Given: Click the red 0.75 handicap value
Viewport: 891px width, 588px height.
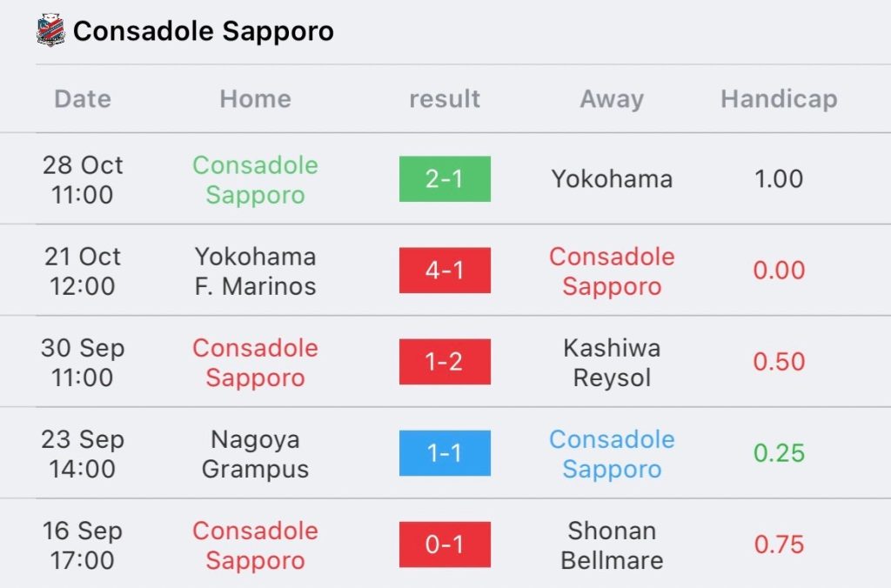Looking at the screenshot, I should click(779, 545).
